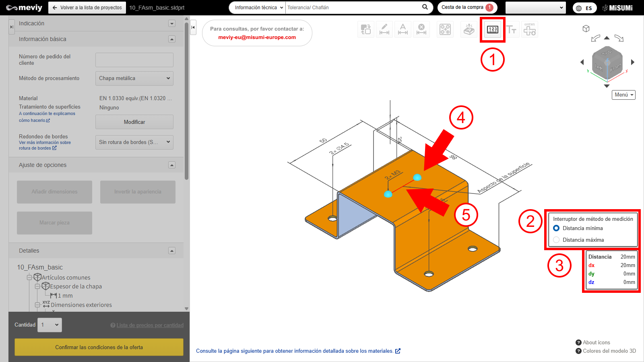Select the Distancia máxima radio button
This screenshot has height=362, width=644.
pos(556,240)
